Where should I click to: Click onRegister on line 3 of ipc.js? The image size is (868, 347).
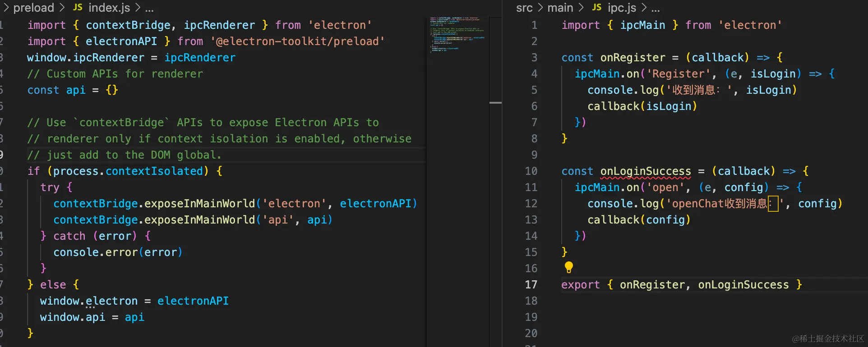[x=633, y=58]
